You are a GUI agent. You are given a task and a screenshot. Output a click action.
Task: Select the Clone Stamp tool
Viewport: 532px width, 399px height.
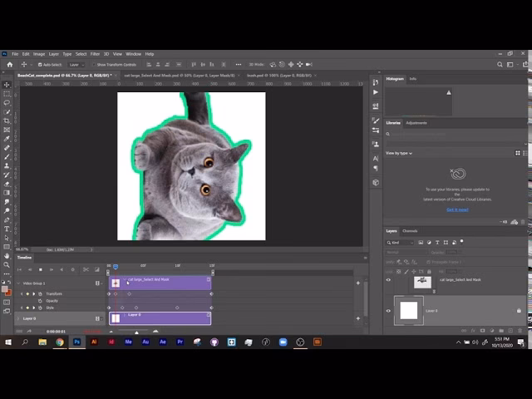point(7,166)
